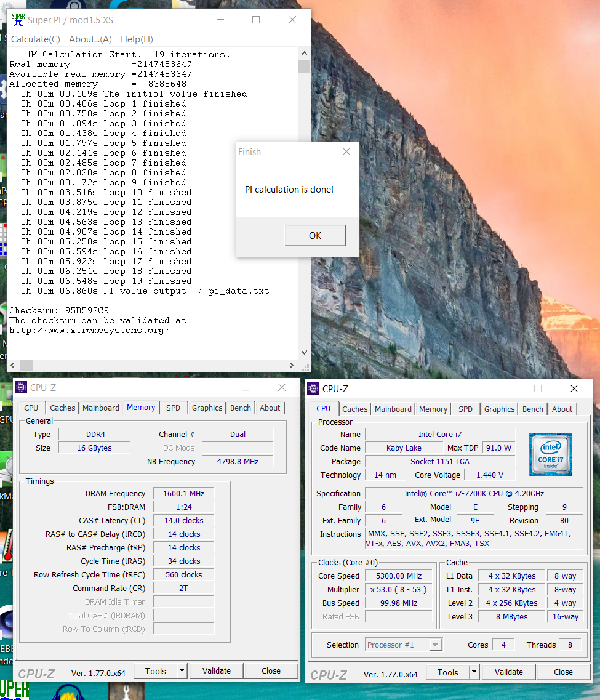Click the Super PI desktop icon at bottom left
The height and width of the screenshot is (700, 600).
[x=15, y=690]
